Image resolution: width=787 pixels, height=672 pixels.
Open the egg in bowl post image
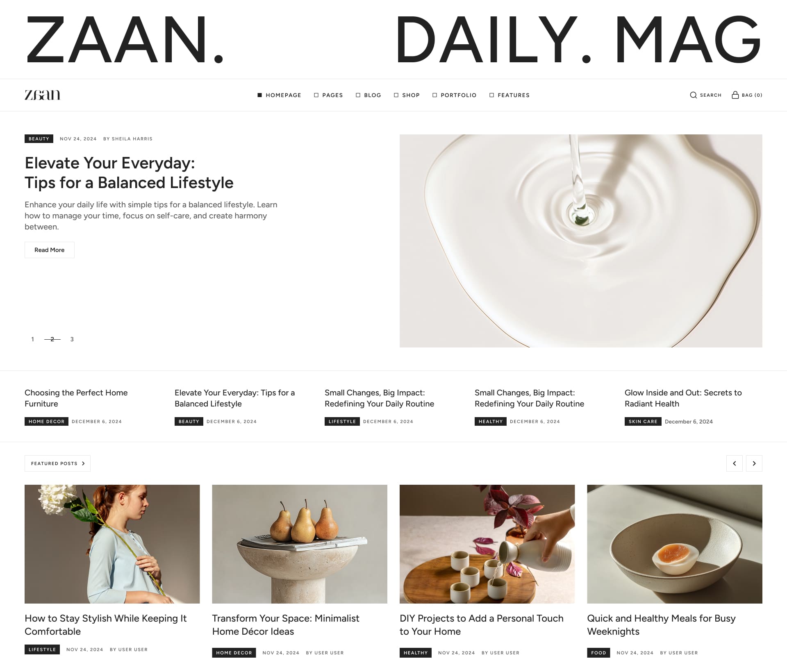click(674, 544)
